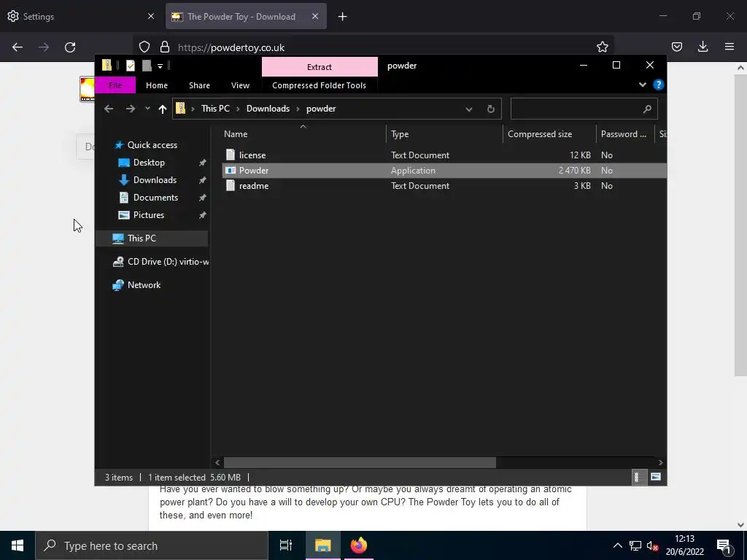Click the pink Extract contextual tab

[x=320, y=66]
